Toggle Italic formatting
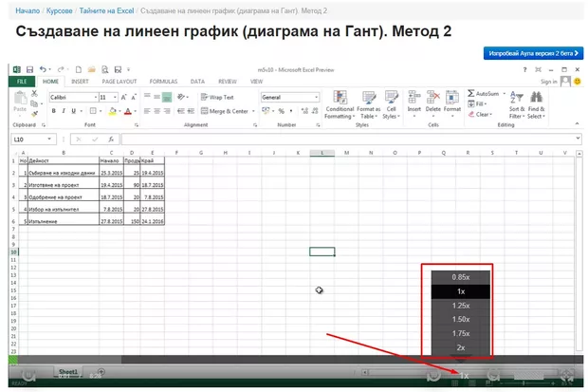 click(x=64, y=111)
